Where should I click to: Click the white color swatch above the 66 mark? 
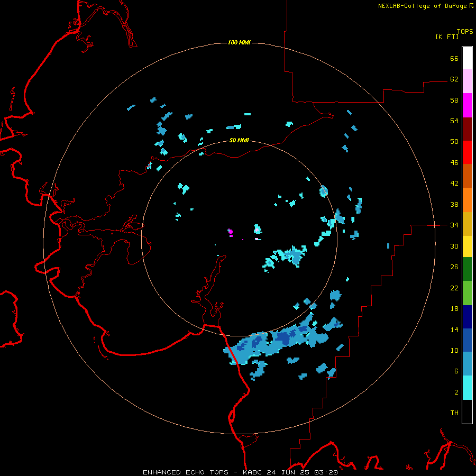pos(467,58)
